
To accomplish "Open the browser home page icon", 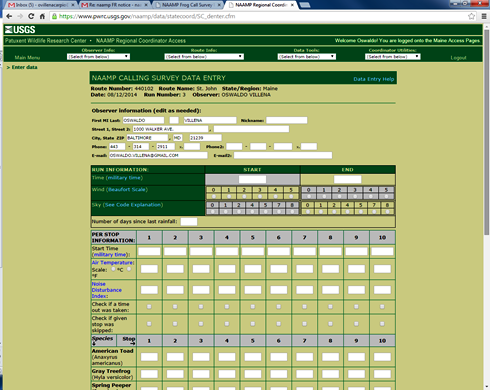I will click(x=42, y=16).
